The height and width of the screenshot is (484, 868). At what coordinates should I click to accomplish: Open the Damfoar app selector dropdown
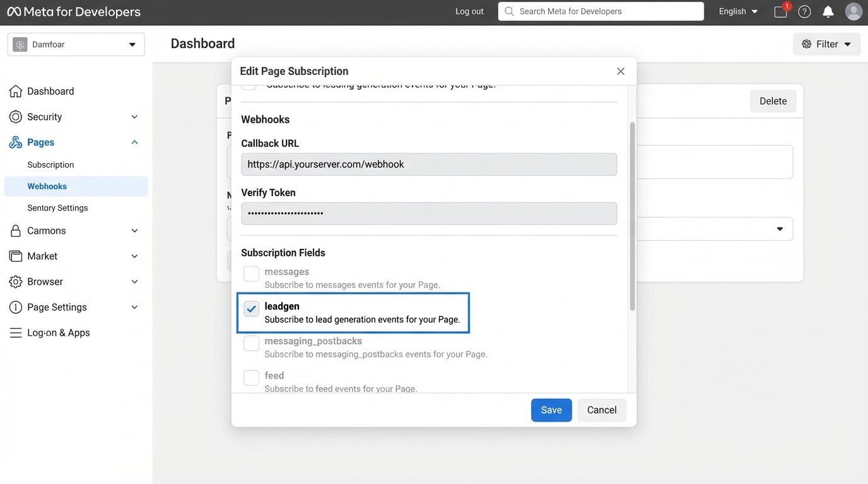pos(76,44)
